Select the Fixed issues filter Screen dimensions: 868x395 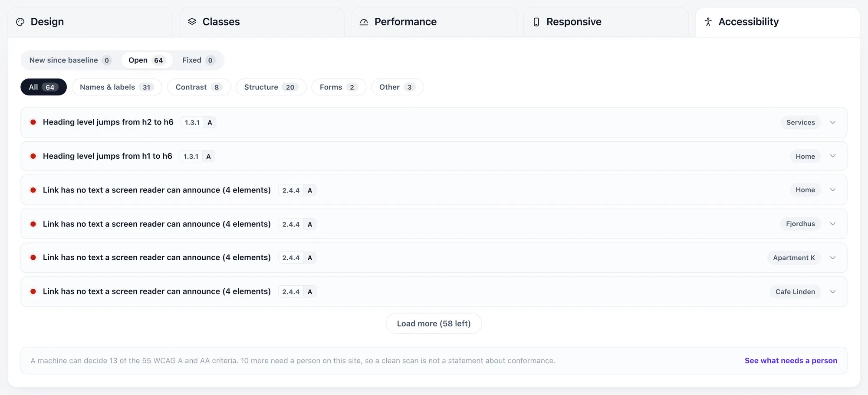pos(198,60)
